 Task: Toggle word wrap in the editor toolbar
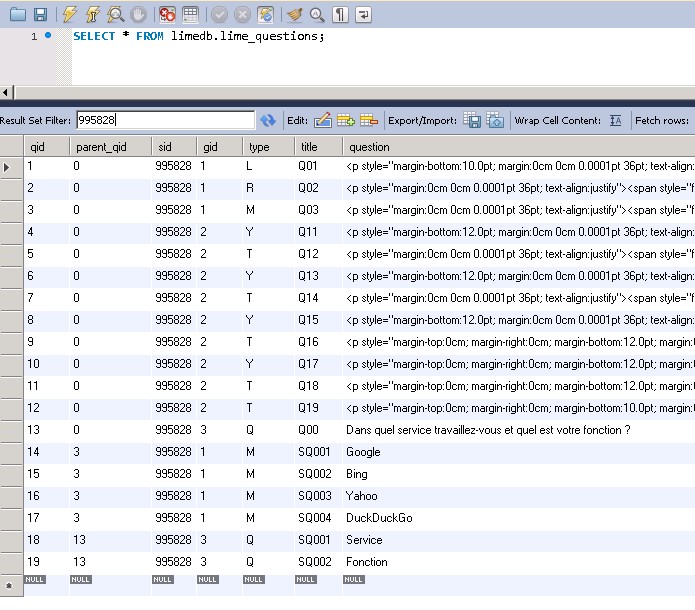tap(363, 14)
